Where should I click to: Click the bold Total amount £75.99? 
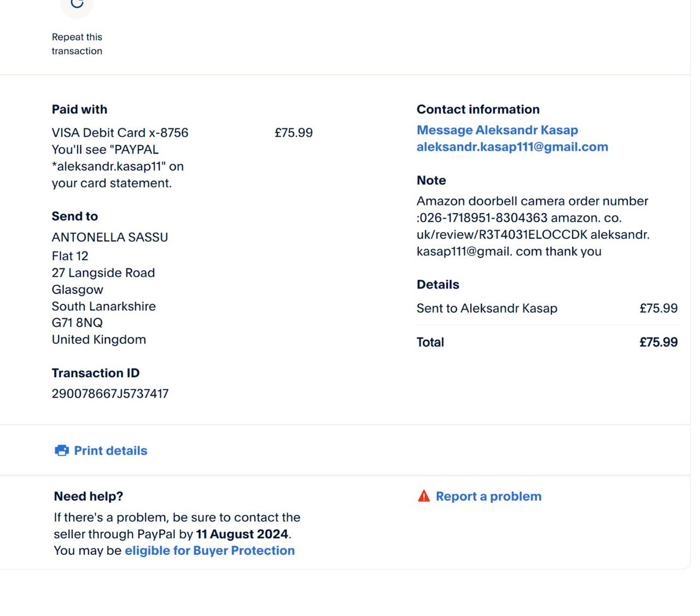[x=658, y=342]
